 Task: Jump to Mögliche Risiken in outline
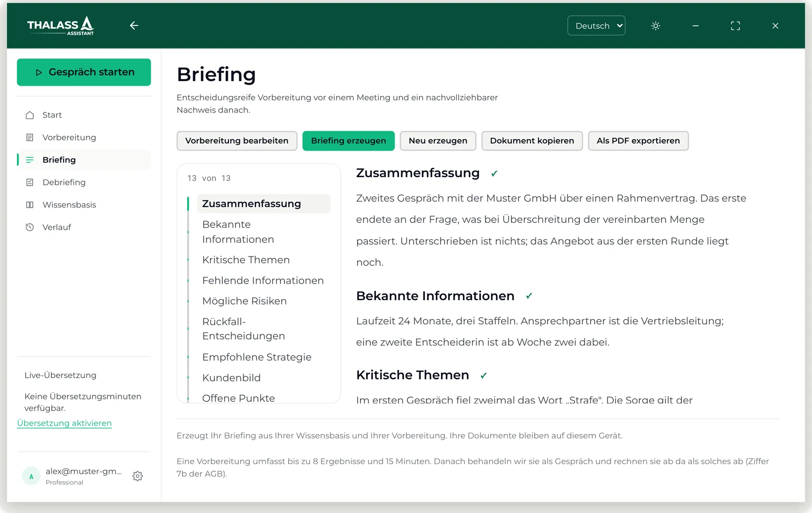264,301
